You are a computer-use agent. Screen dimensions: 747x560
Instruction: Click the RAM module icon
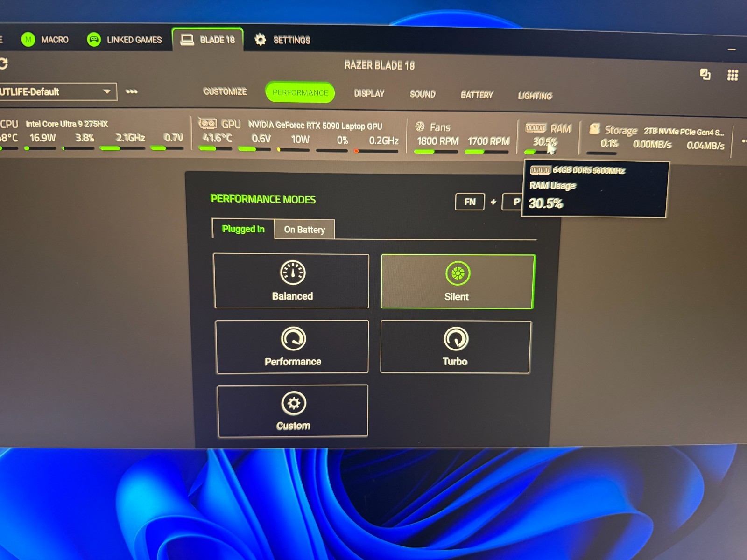tap(536, 128)
